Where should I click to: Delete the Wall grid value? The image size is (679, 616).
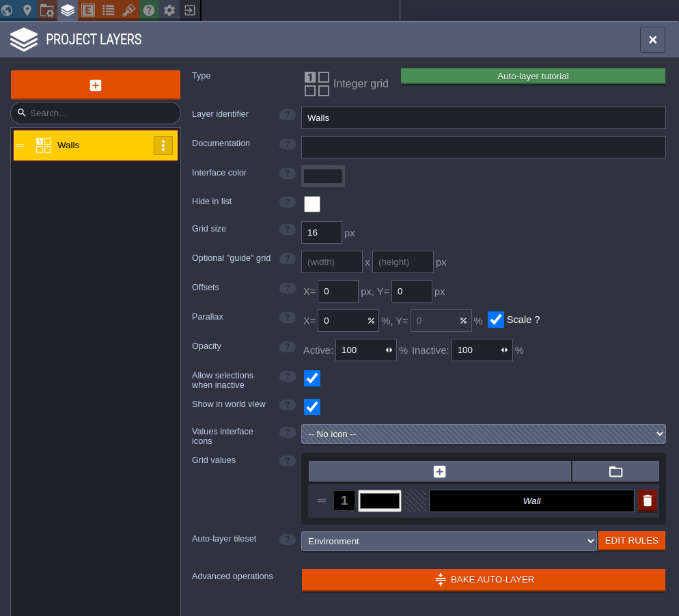coord(647,501)
